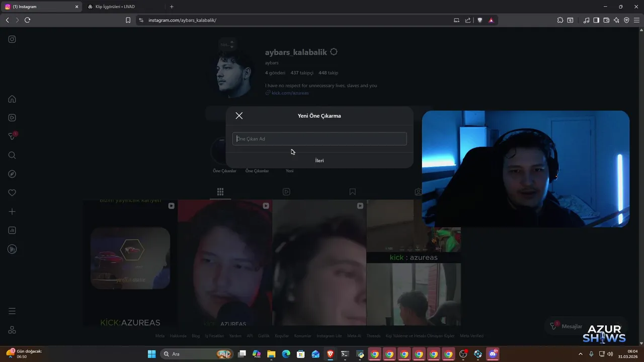Click the İleri button in the dialog
The height and width of the screenshot is (362, 644).
click(319, 160)
